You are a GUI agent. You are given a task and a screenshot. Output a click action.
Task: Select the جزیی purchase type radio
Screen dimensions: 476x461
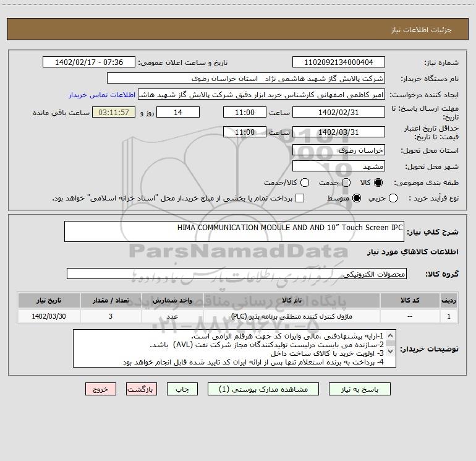(x=393, y=199)
